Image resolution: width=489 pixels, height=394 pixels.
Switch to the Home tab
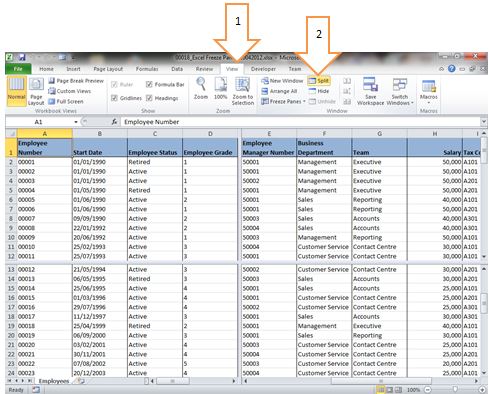[46, 69]
